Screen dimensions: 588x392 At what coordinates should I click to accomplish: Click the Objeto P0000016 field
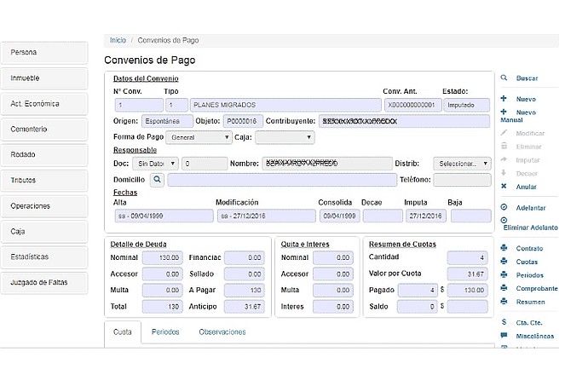coord(242,121)
